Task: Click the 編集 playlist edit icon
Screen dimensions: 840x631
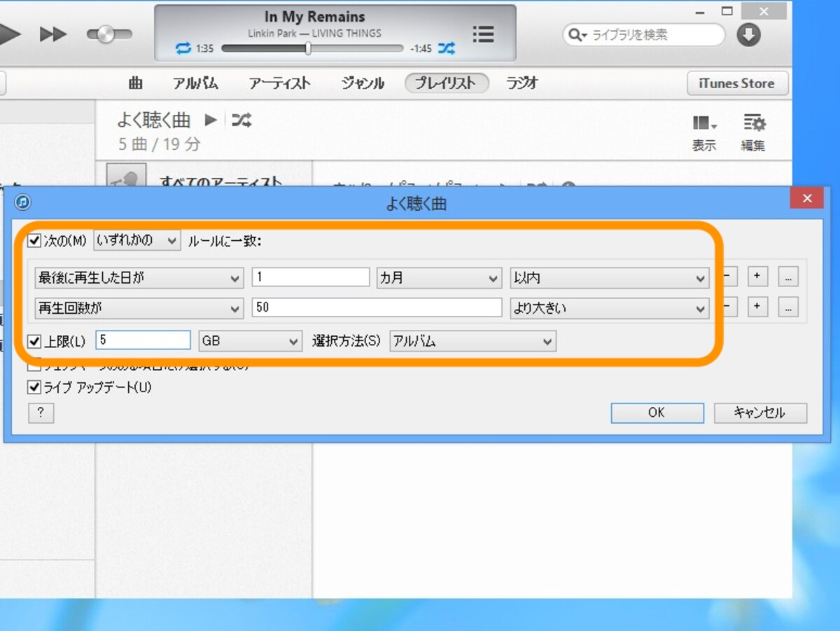Action: (x=753, y=133)
